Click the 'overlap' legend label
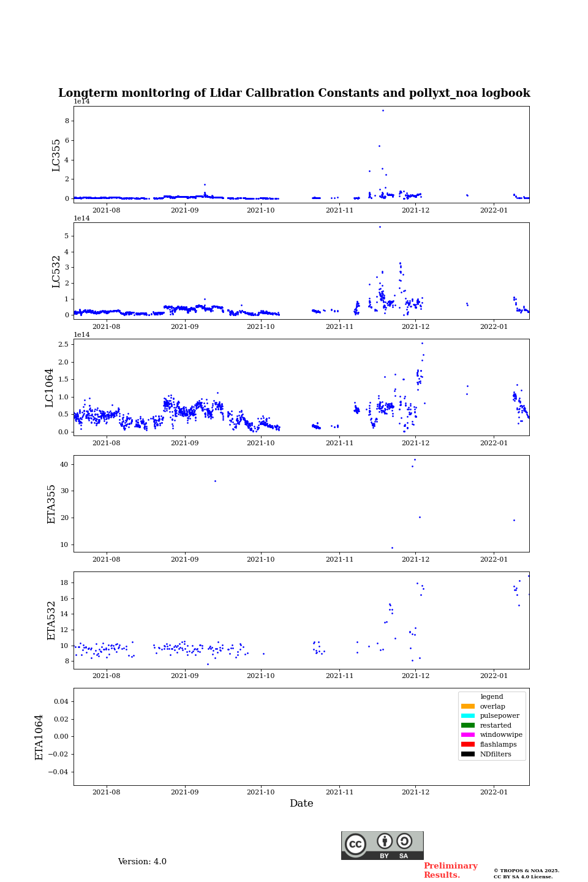 click(x=492, y=706)
